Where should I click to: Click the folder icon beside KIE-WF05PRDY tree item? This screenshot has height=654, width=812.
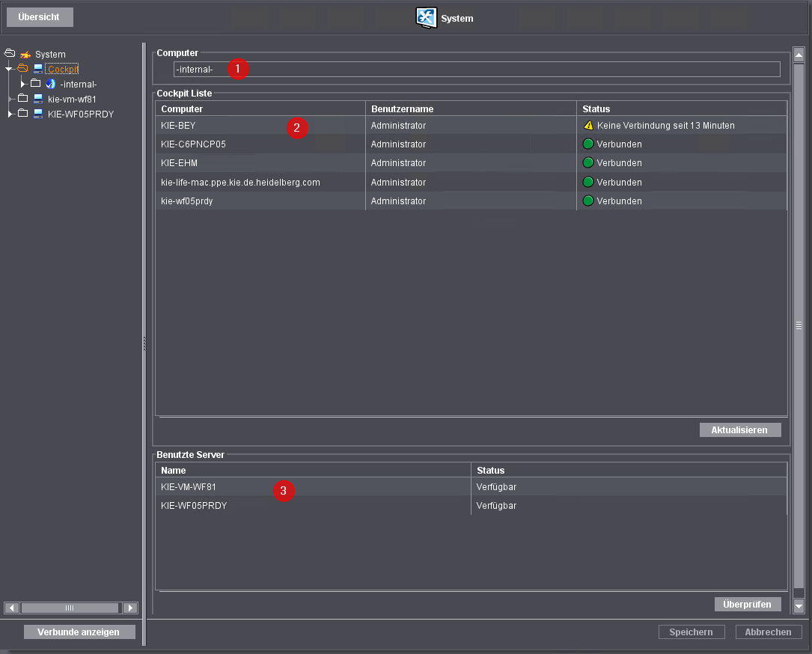(22, 113)
